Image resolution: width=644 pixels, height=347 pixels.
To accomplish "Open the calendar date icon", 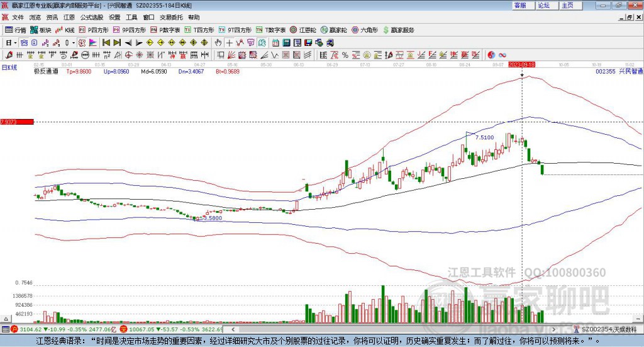I will [x=275, y=43].
